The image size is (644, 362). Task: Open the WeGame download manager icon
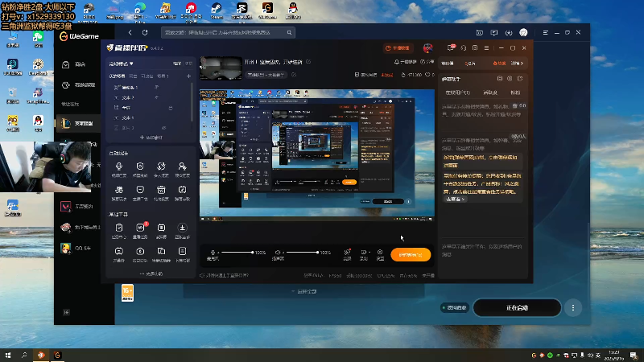tap(509, 33)
